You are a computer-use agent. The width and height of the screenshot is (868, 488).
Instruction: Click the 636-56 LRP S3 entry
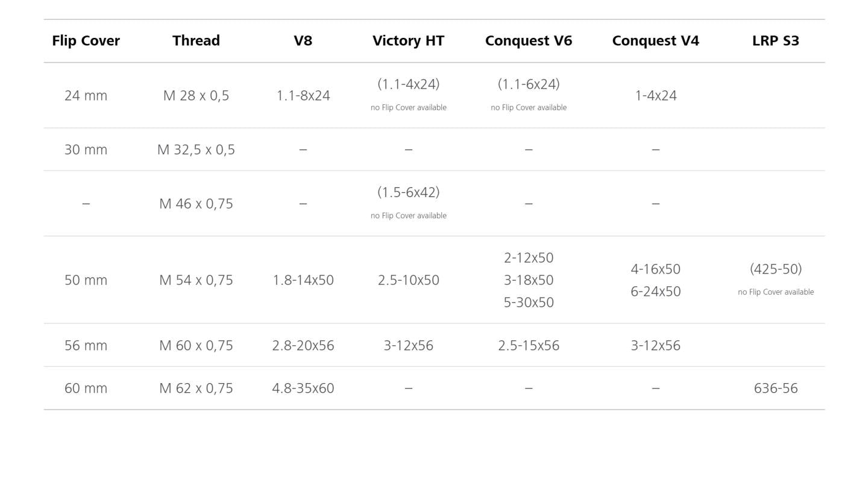776,388
